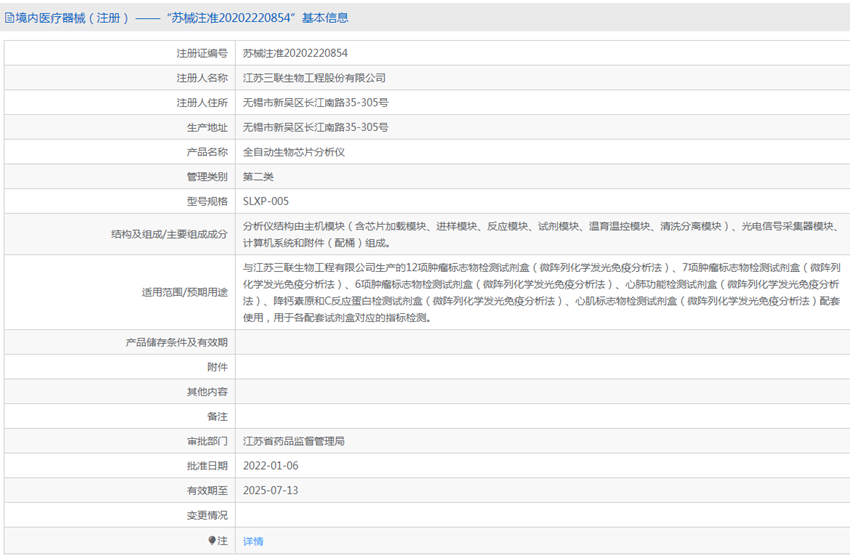
Task: Click the 产品名称 label
Action: point(207,152)
